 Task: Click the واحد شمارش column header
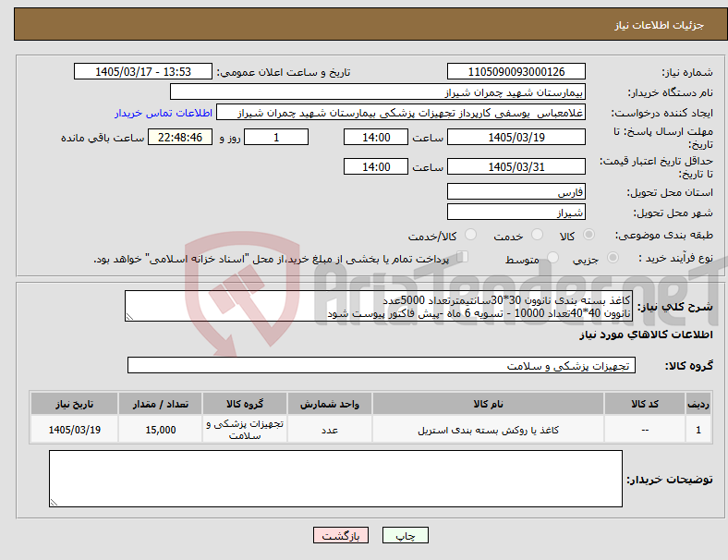tap(329, 404)
